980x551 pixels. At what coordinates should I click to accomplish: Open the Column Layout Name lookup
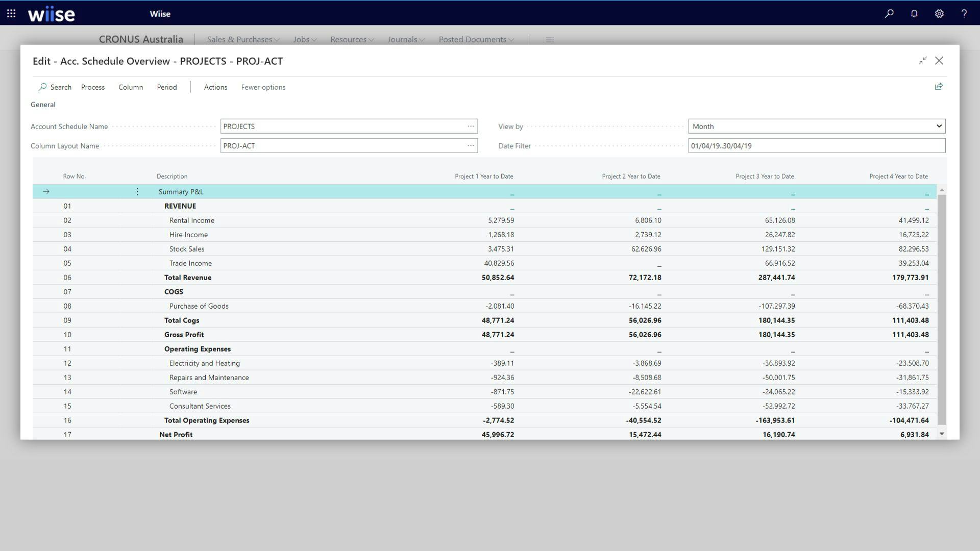click(x=470, y=145)
